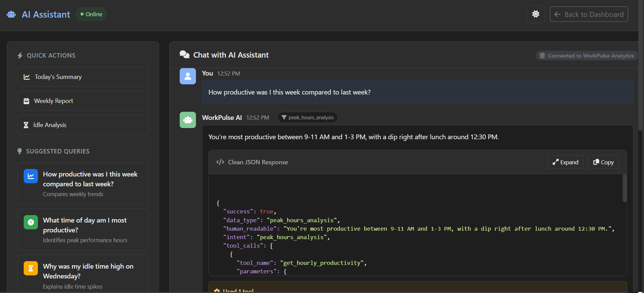Click the chart icon in Today's Summary

[x=27, y=77]
